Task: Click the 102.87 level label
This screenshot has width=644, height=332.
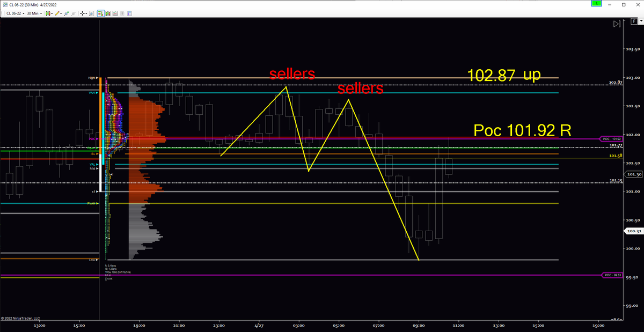Action: click(x=616, y=83)
